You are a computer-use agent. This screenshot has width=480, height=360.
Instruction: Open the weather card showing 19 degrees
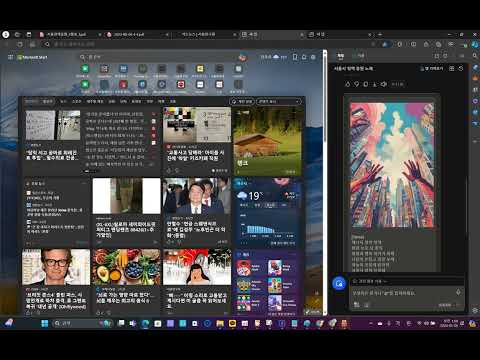pos(268,213)
